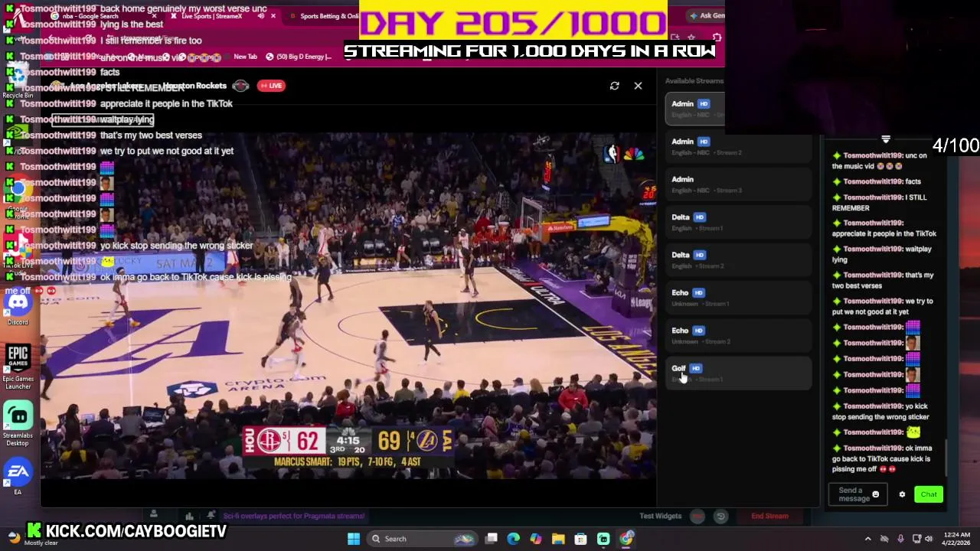Show hidden system tray icons
This screenshot has height=551, width=980.
(x=867, y=539)
